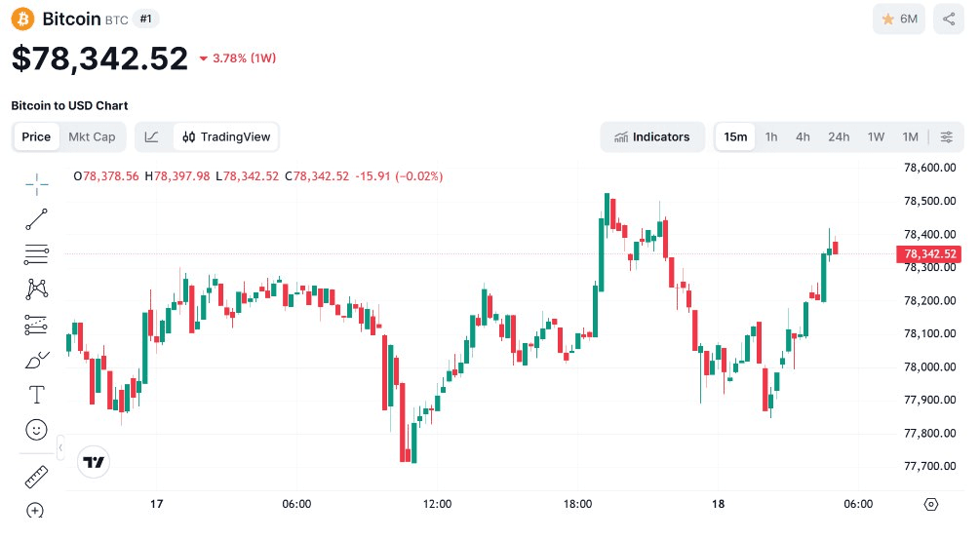The width and height of the screenshot is (980, 539).
Task: Click the #1 rank badge
Action: point(145,19)
